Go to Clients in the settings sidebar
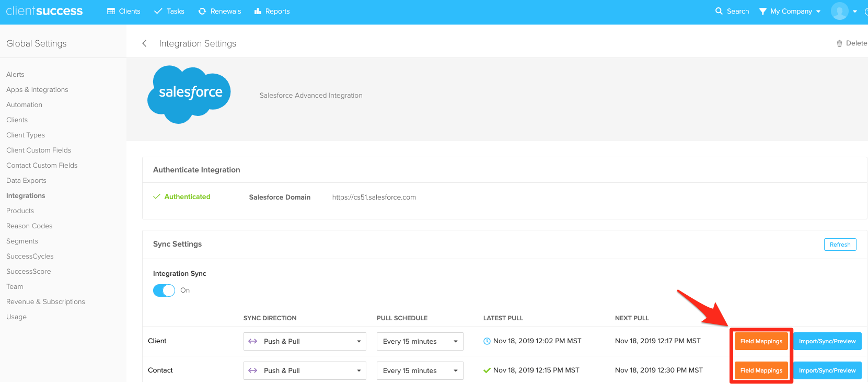 click(x=17, y=120)
